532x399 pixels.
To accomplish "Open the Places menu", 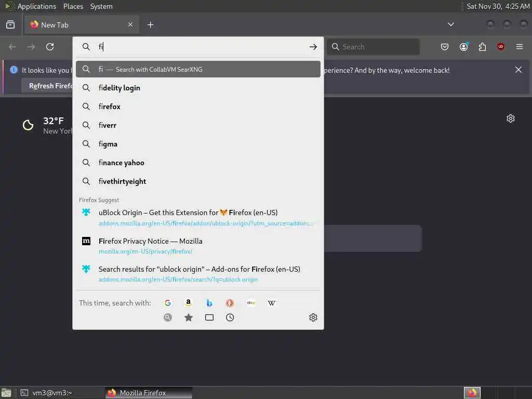I will click(73, 6).
